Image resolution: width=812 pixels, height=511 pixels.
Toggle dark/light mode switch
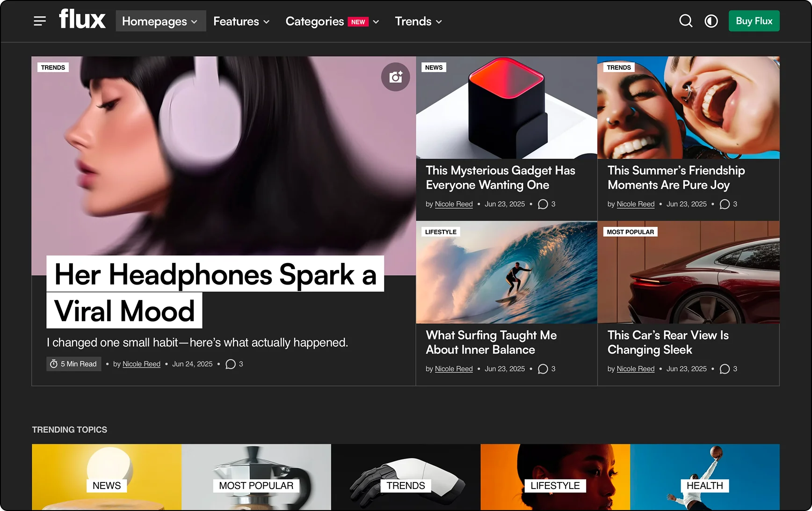click(x=711, y=21)
